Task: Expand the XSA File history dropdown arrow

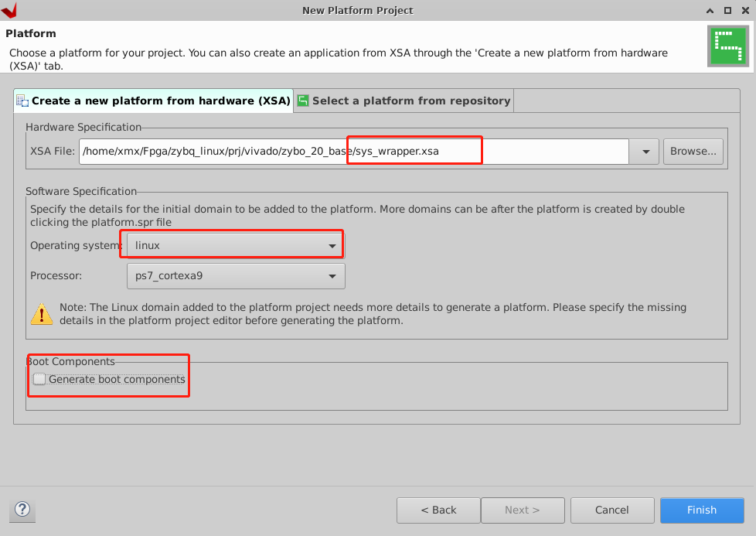Action: pos(645,152)
